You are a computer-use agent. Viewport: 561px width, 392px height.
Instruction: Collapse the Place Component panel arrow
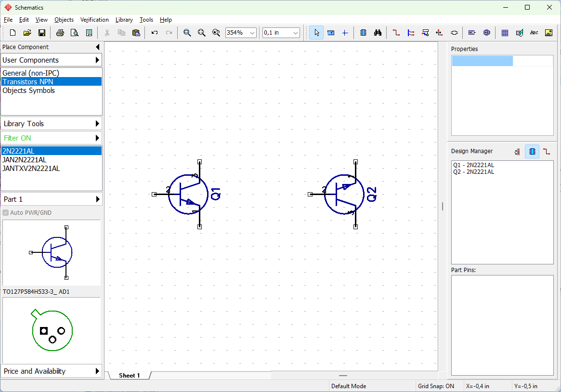tap(98, 47)
